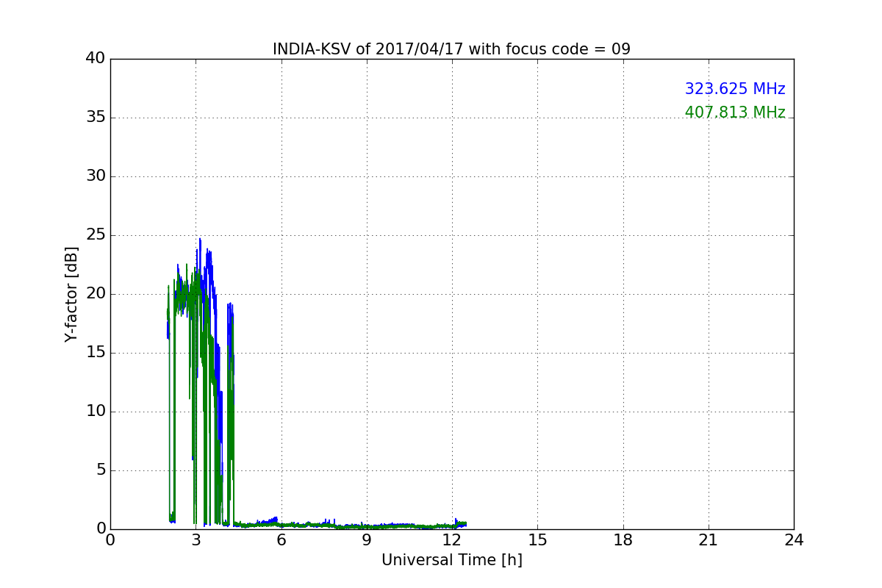Click the x-axis tick label 15

(537, 540)
